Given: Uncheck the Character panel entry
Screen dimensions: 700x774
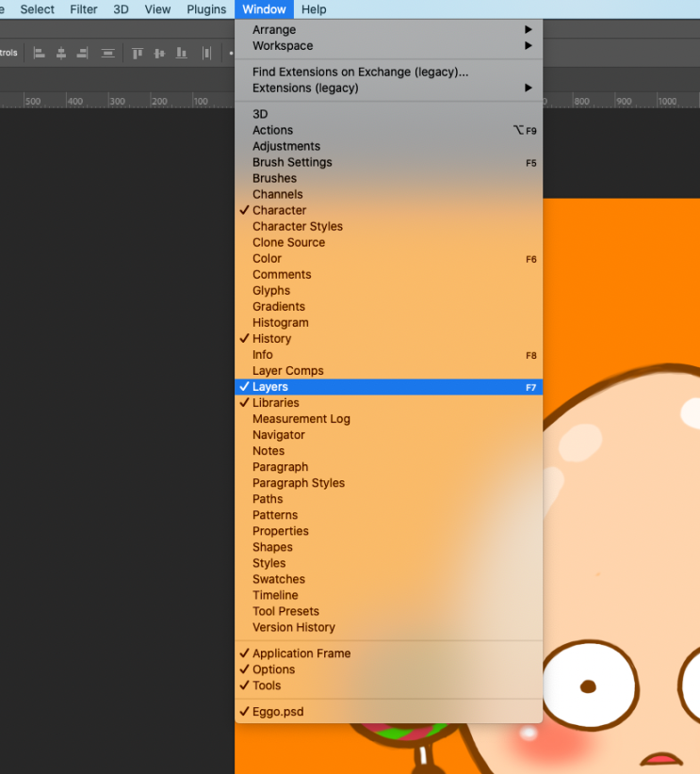Looking at the screenshot, I should click(x=388, y=210).
